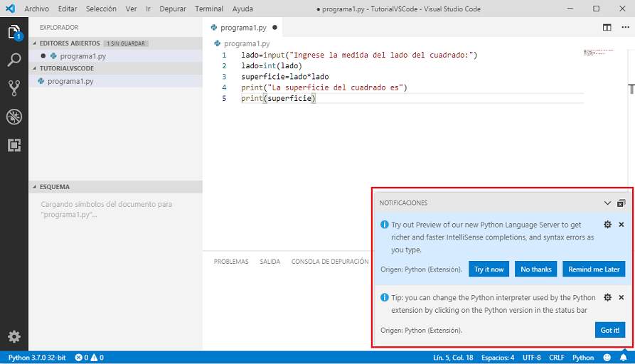Viewport: 635px width, 364px height.
Task: Switch to the Problemas panel tab
Action: click(x=231, y=262)
